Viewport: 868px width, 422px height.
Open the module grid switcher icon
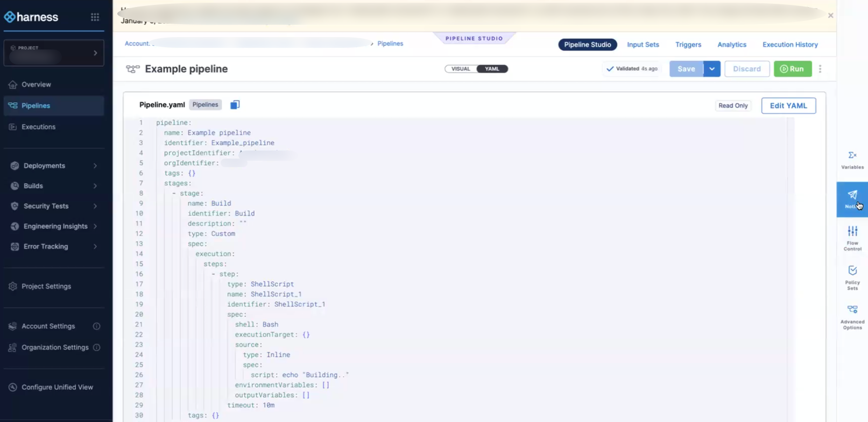coord(95,17)
